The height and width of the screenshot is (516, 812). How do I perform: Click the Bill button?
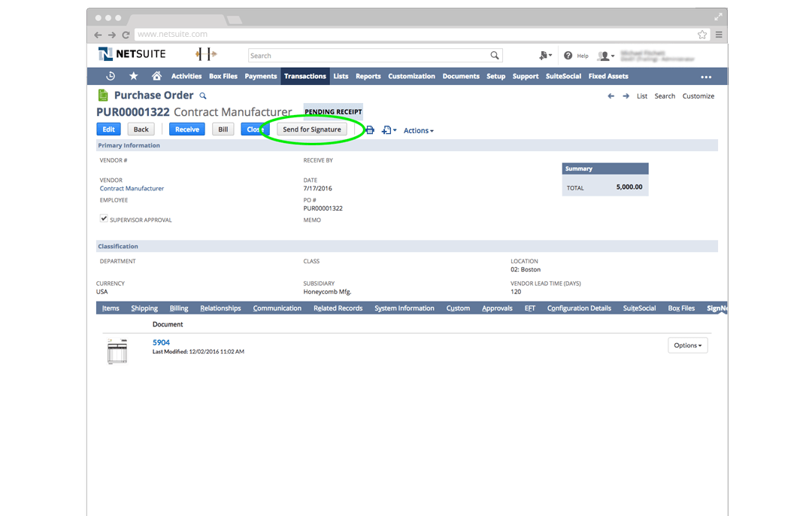pyautogui.click(x=223, y=129)
